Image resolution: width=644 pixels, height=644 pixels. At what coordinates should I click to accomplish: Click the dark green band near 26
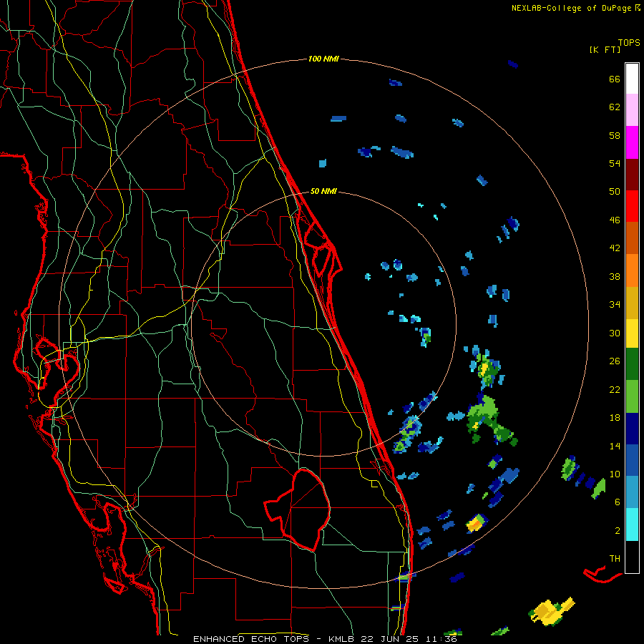click(632, 364)
